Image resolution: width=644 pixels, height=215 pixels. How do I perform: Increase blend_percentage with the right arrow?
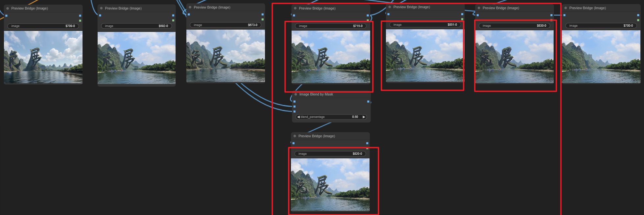[364, 117]
